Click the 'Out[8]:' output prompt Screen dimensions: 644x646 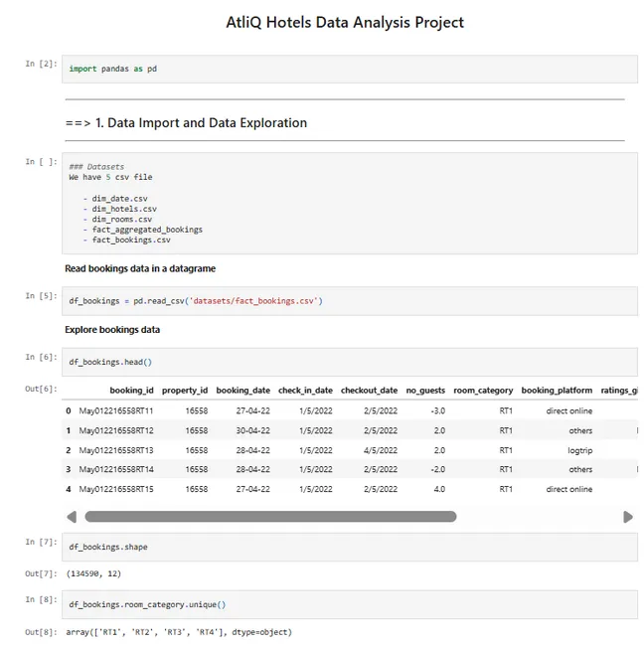pos(41,632)
